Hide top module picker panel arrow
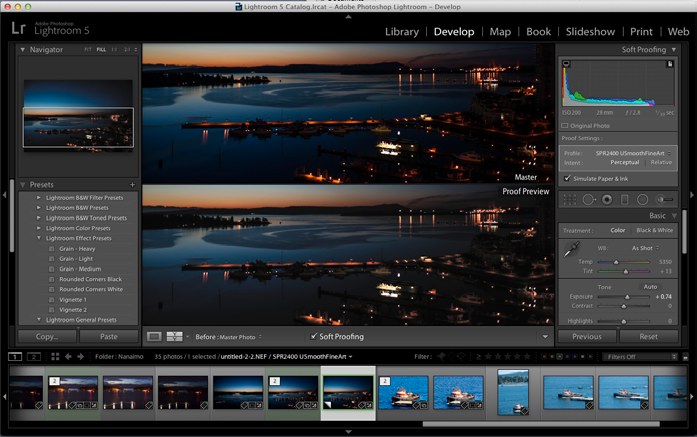 [348, 17]
